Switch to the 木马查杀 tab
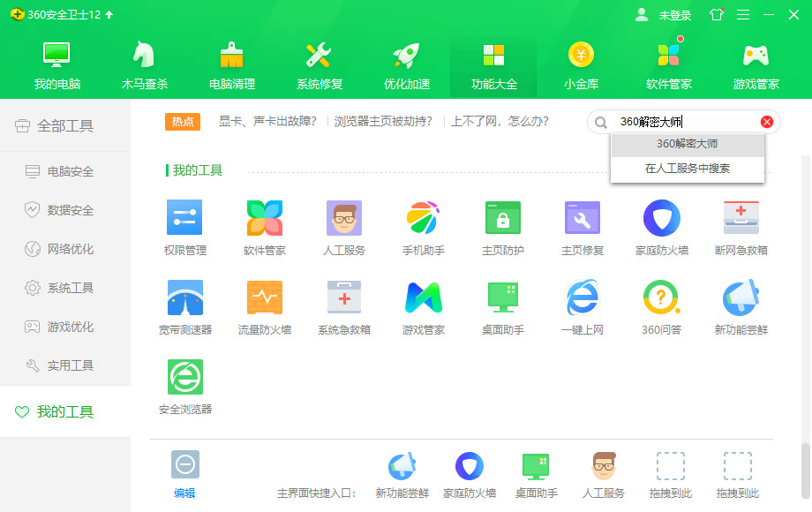812x512 pixels. [145, 64]
